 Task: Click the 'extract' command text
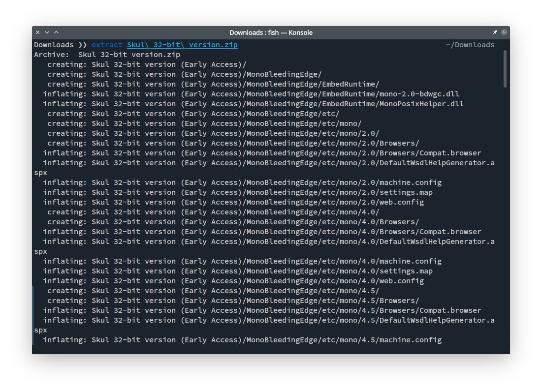click(x=107, y=45)
